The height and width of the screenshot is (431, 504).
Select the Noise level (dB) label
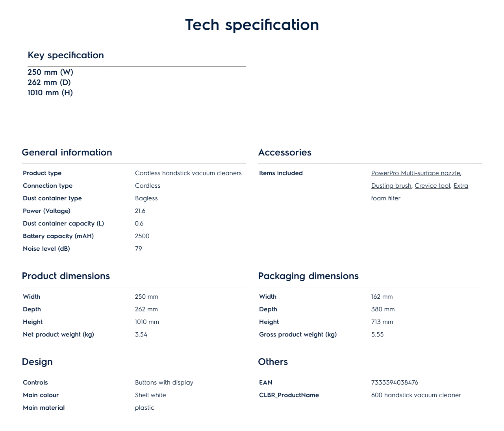tap(46, 249)
